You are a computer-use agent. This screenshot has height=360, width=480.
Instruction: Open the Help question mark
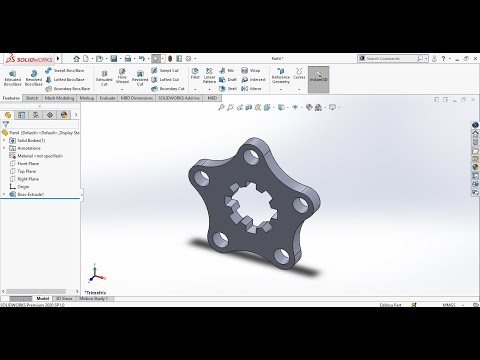coord(443,59)
